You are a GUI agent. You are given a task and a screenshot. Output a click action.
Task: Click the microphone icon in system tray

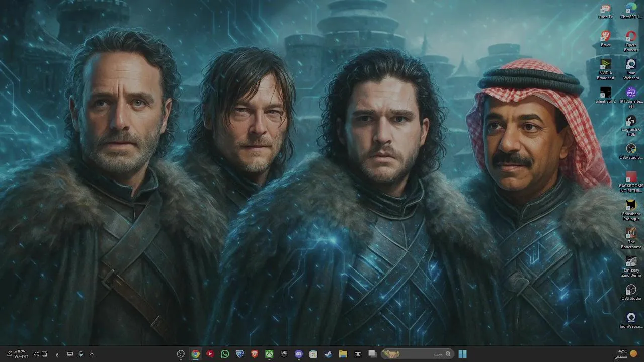click(x=80, y=354)
